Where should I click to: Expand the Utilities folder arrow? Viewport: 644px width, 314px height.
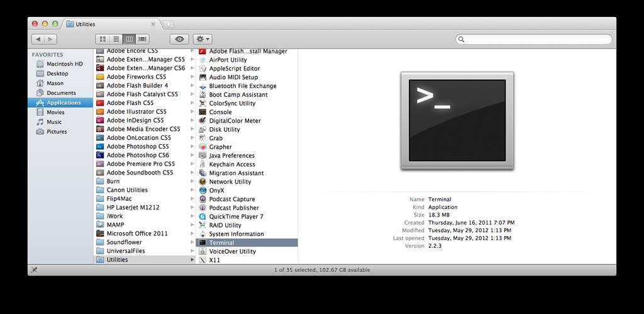192,260
